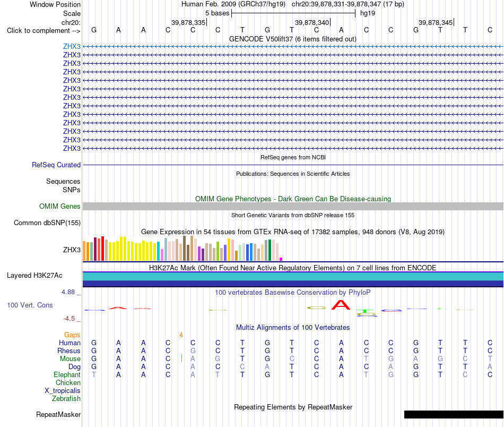Image resolution: width=504 pixels, height=427 pixels.
Task: Click the 4.88 PhyloP upper scale value
Action: pyautogui.click(x=68, y=292)
